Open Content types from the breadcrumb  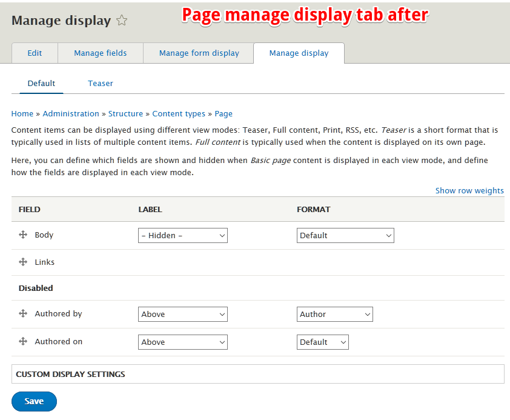click(x=179, y=113)
